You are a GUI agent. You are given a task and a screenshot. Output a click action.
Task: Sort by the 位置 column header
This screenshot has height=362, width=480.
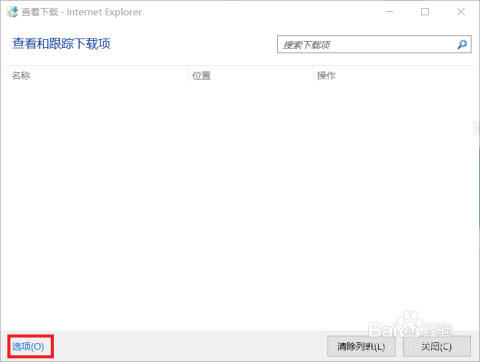tap(201, 76)
